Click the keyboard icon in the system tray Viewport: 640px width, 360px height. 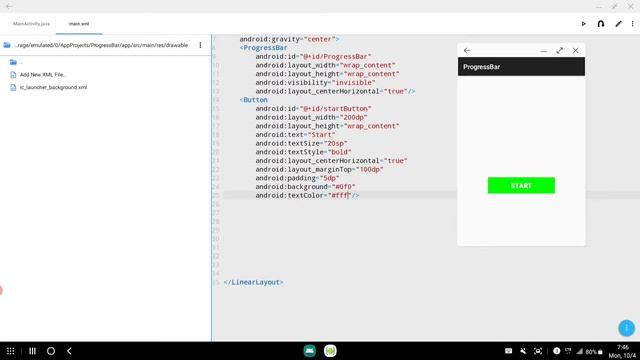(509, 351)
